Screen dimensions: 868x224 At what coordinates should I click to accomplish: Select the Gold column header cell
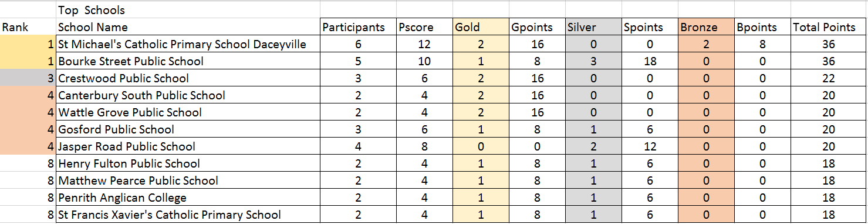[481, 27]
